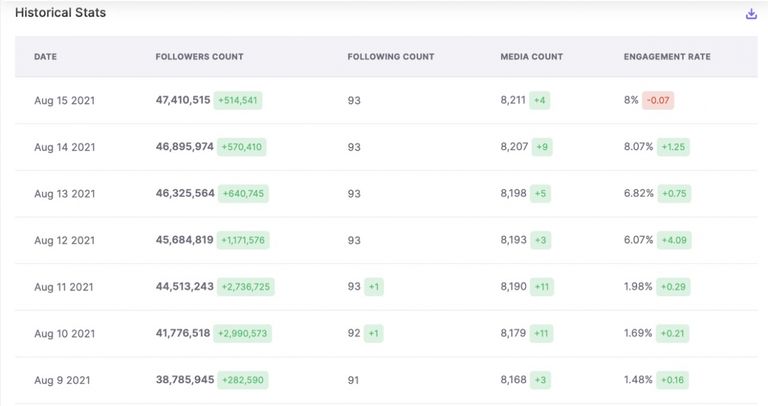768x406 pixels.
Task: Click the +514,541 followers change badge
Action: click(238, 101)
